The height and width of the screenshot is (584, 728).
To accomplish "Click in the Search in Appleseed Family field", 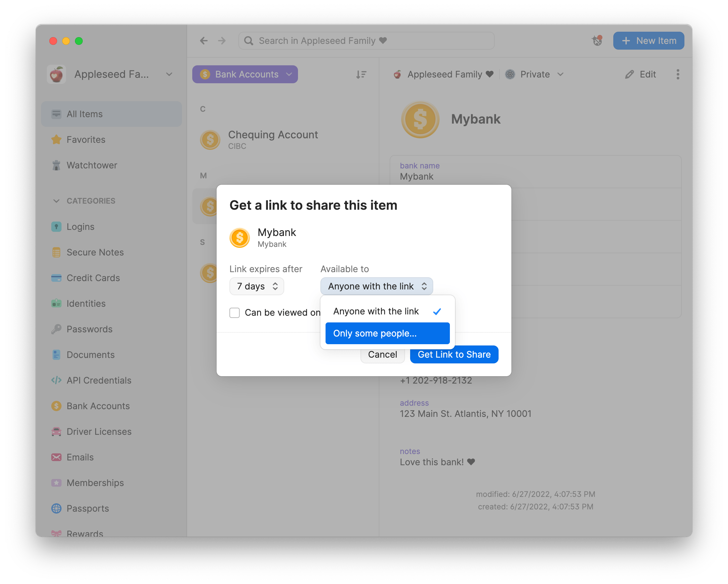I will tap(366, 41).
